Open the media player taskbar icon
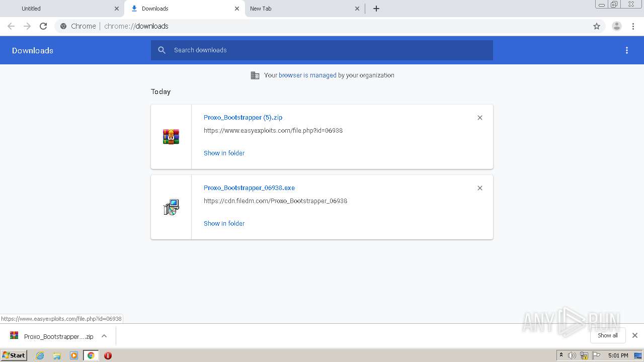 click(74, 355)
